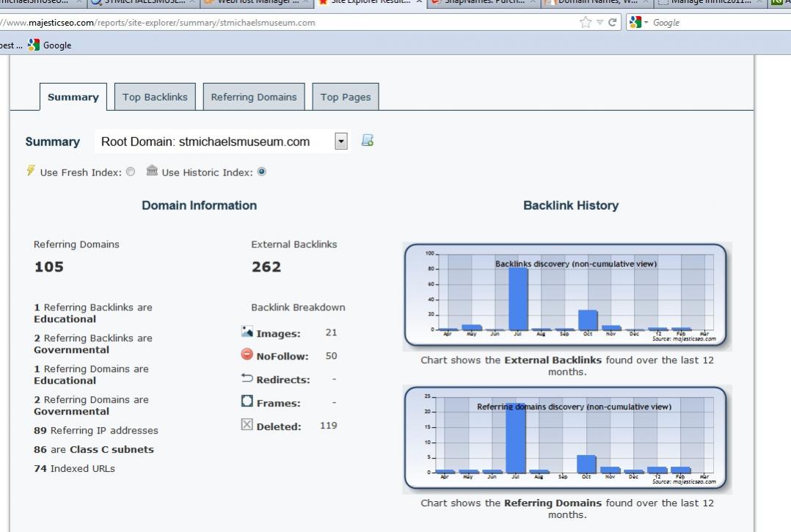Go to the Top Pages tab
The width and height of the screenshot is (791, 532).
tap(346, 97)
